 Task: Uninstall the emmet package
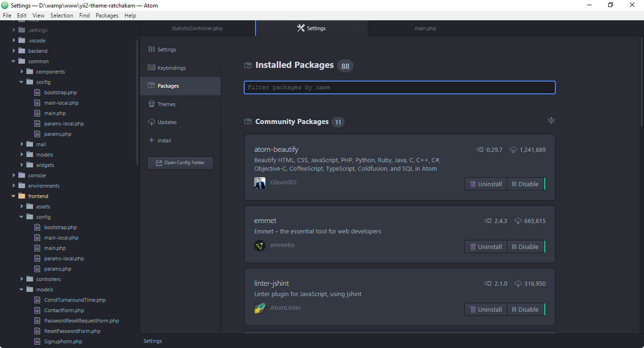[486, 247]
